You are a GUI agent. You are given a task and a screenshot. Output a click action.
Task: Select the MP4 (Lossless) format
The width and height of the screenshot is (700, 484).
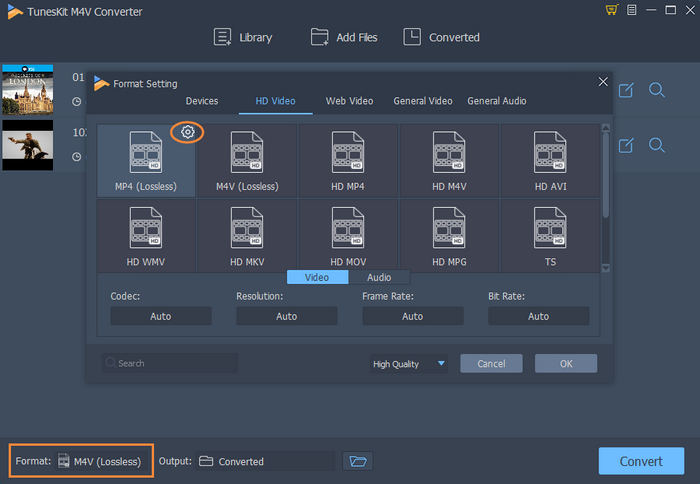(x=146, y=161)
